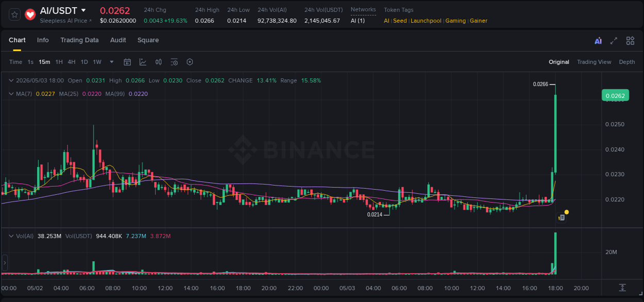Click the 0.0250 price axis label
The height and width of the screenshot is (302, 644).
tap(615, 125)
